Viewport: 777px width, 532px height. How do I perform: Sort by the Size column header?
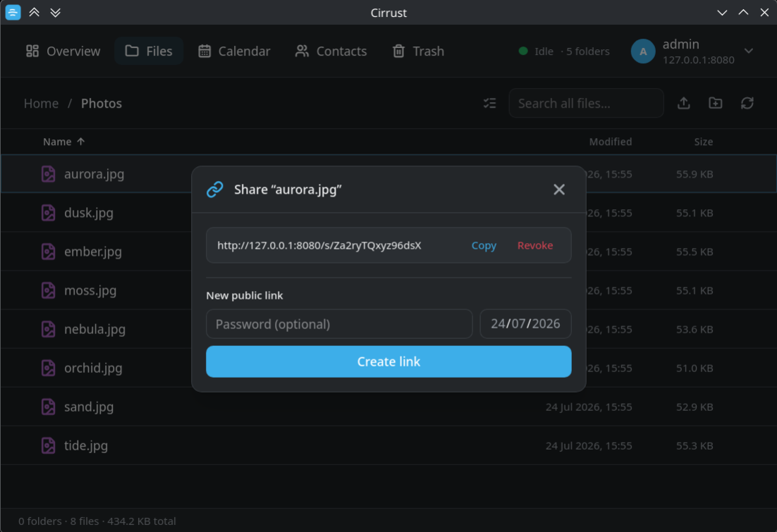coord(703,142)
